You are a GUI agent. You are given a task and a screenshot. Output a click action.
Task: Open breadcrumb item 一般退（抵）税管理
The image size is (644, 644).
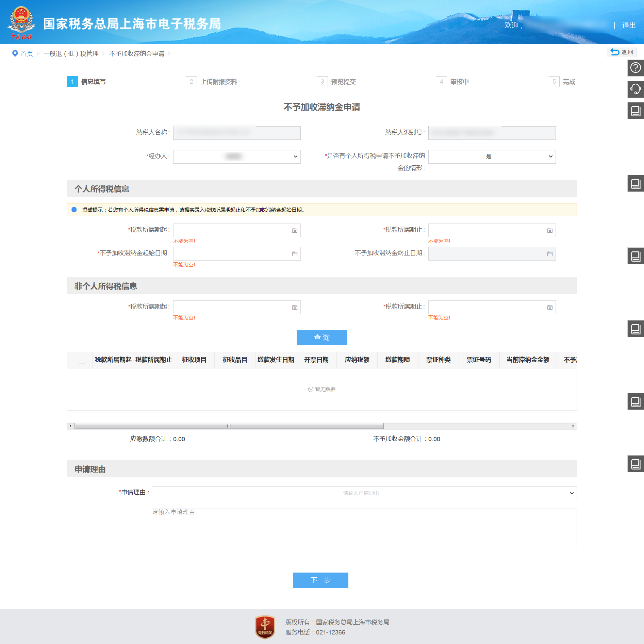click(71, 53)
